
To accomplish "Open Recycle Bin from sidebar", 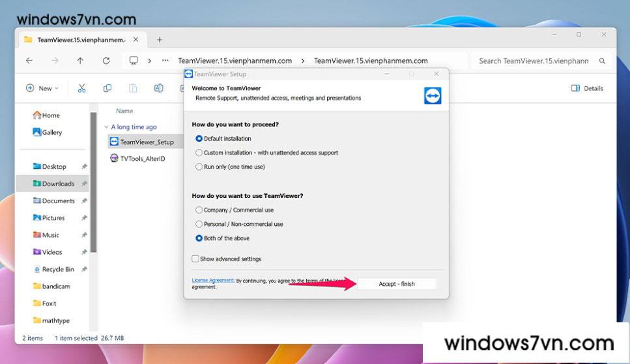I will [54, 269].
